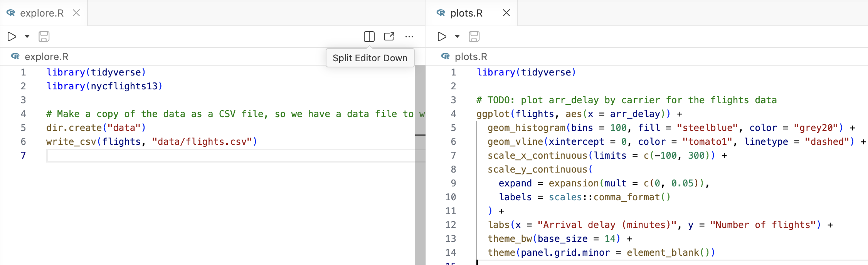This screenshot has width=868, height=265.
Task: Save explore.R using the disk icon
Action: click(x=44, y=37)
